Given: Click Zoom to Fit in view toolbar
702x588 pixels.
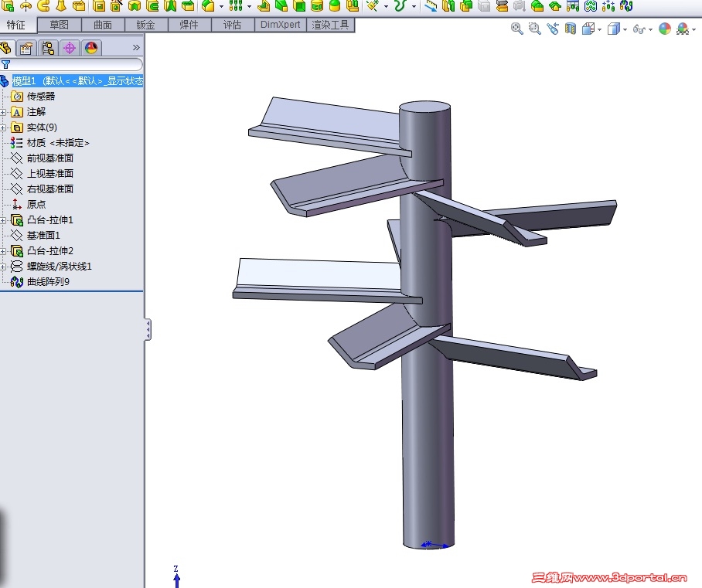Looking at the screenshot, I should tap(516, 29).
